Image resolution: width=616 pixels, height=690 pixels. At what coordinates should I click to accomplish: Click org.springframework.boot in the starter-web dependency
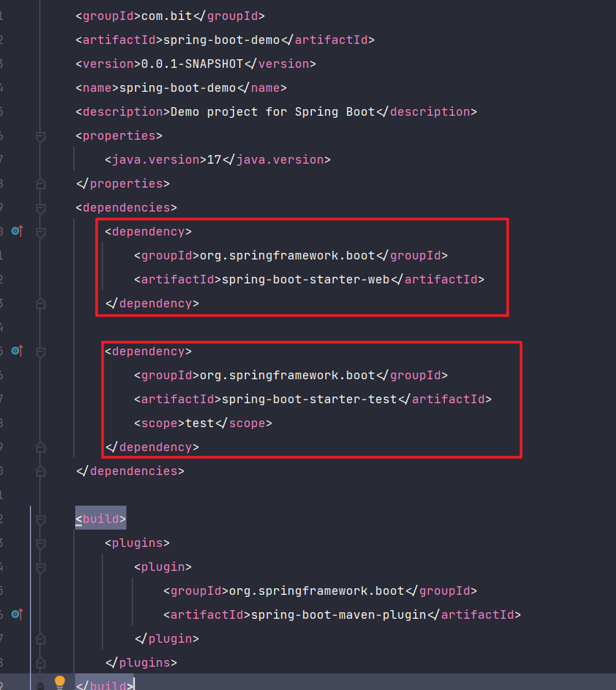(287, 256)
